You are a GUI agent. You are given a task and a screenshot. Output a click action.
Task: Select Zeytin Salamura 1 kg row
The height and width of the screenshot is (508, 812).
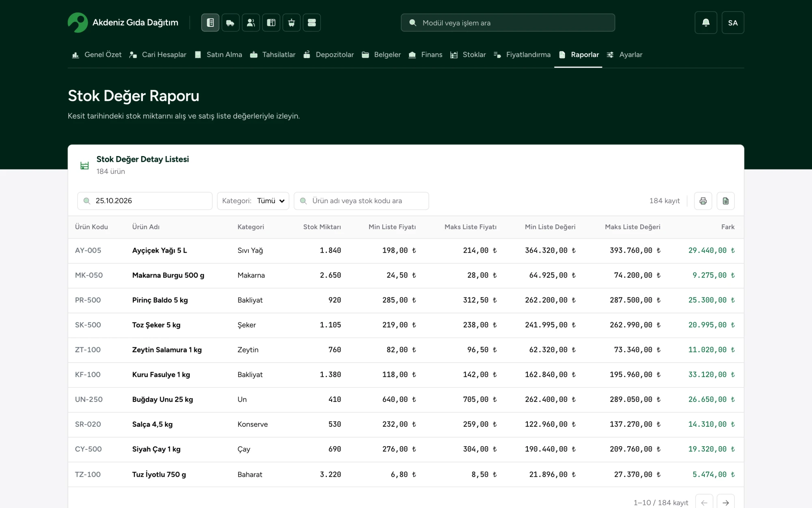coord(406,350)
